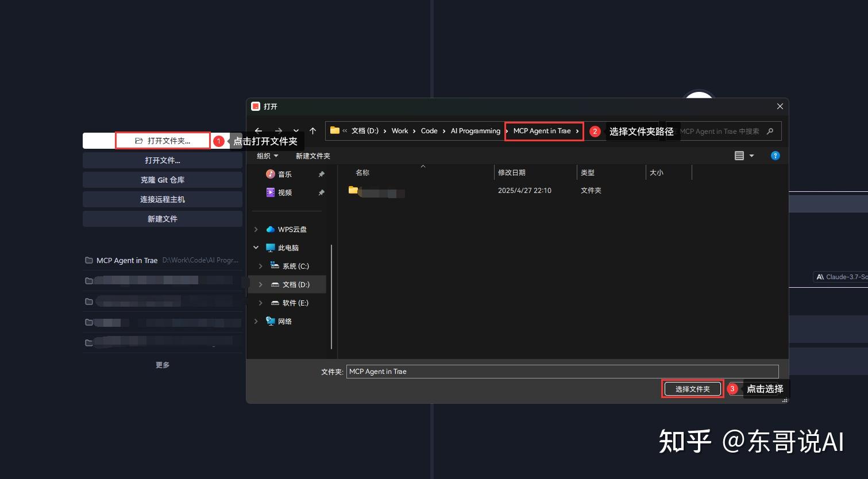This screenshot has width=868, height=479.
Task: Click the back navigation arrow in the dialog
Action: [259, 130]
